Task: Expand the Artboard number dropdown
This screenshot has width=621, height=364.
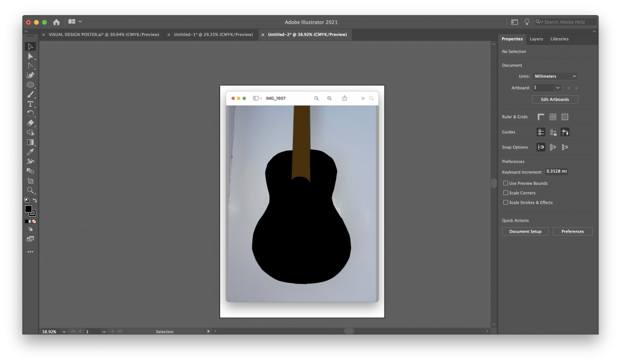Action: click(x=557, y=88)
